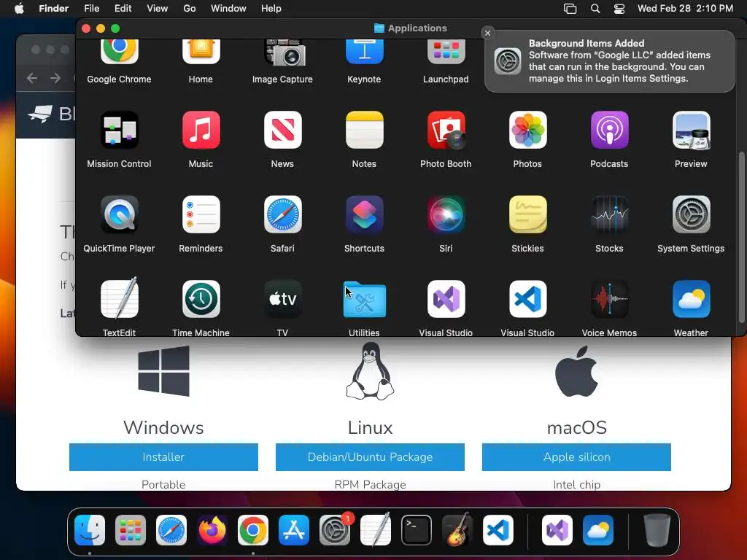The width and height of the screenshot is (747, 560).
Task: Open System Settings with badge in Dock
Action: 335,530
